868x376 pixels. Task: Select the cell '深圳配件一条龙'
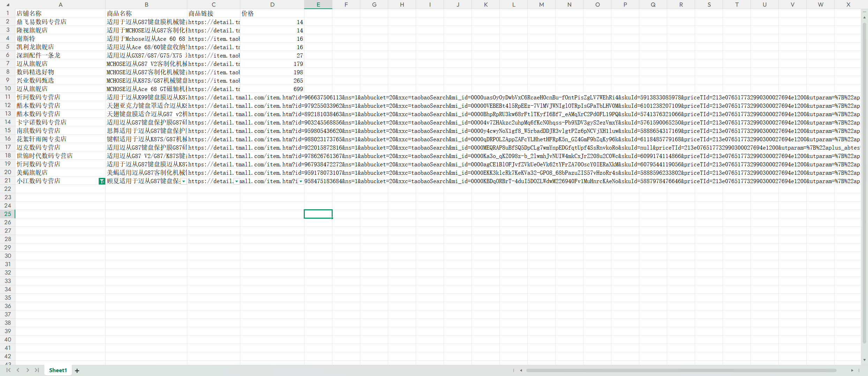coord(60,55)
